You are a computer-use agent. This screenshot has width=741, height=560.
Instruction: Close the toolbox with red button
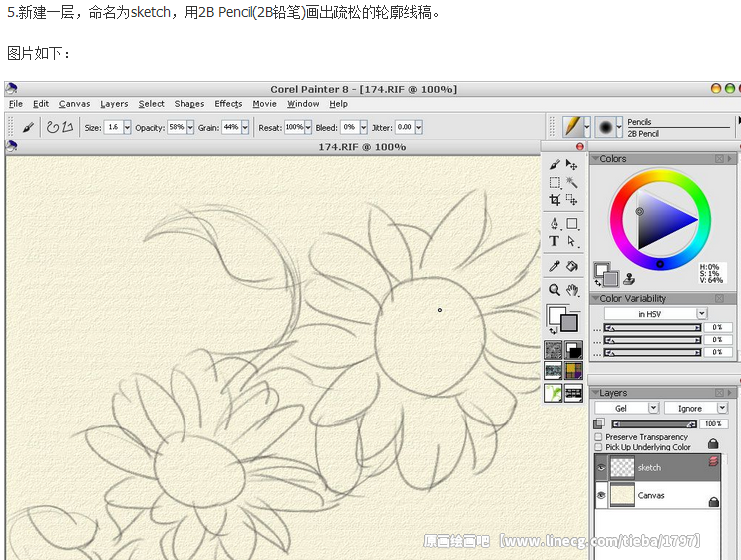[580, 146]
